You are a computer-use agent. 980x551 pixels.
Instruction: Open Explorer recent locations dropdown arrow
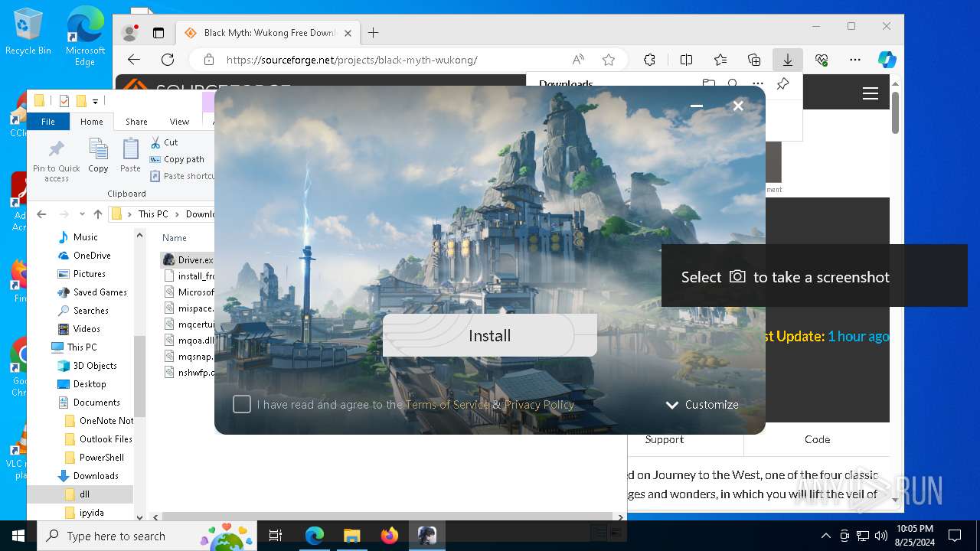[82, 214]
